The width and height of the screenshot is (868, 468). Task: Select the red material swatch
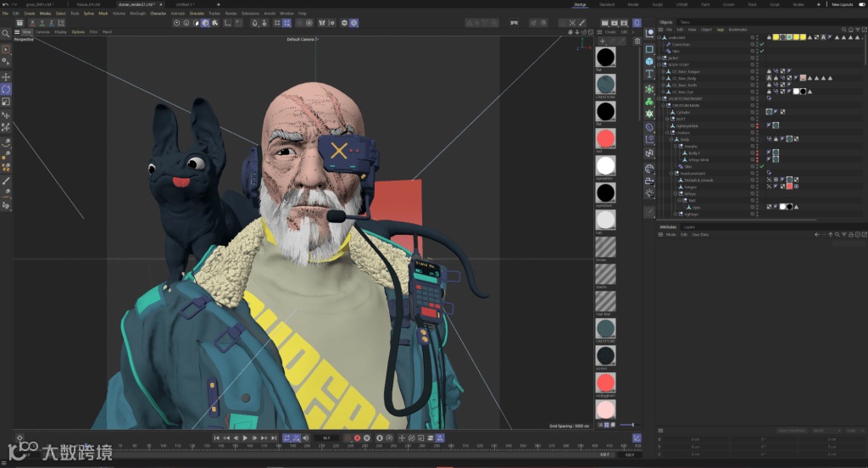605,138
